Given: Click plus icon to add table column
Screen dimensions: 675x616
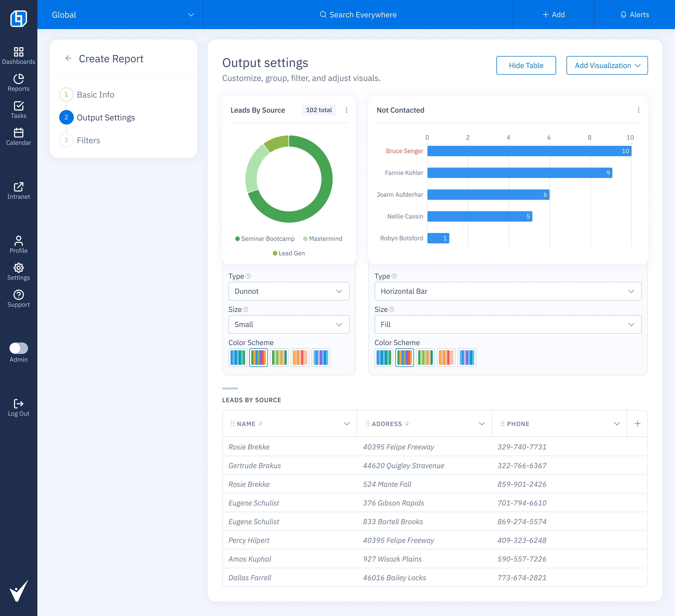Looking at the screenshot, I should coord(637,424).
